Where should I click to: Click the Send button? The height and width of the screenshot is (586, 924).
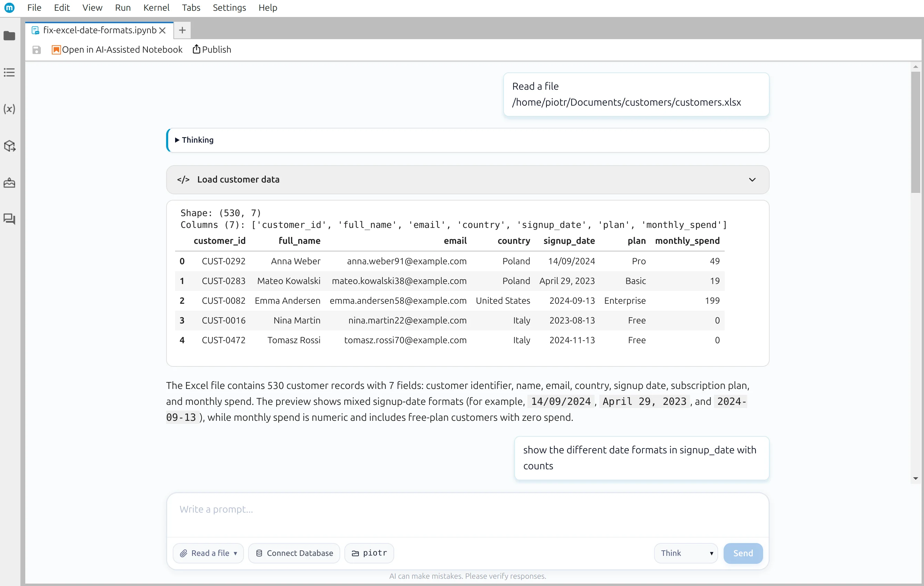[743, 553]
